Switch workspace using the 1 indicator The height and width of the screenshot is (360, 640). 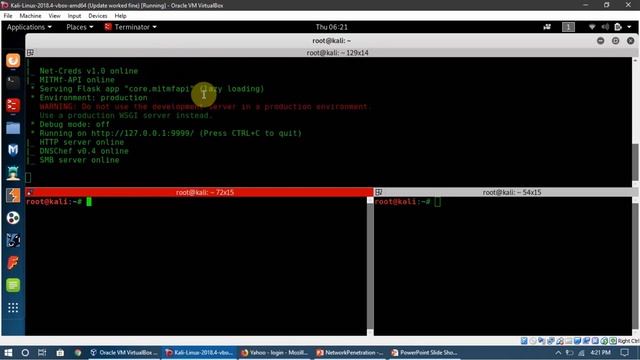click(568, 27)
